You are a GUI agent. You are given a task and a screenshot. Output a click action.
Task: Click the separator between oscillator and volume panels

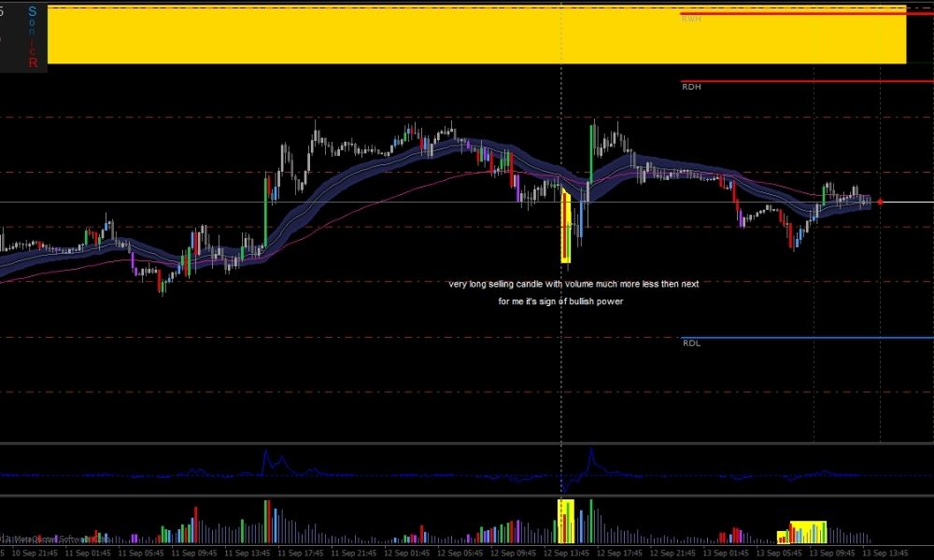(467, 496)
